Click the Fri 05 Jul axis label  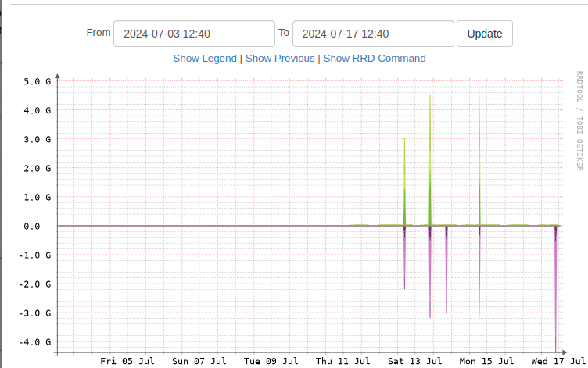[127, 361]
